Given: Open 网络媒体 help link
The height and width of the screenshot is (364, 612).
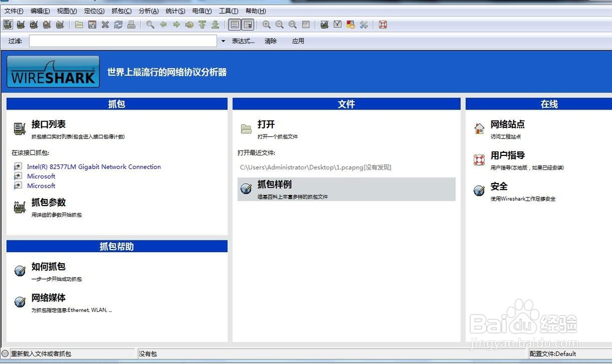Looking at the screenshot, I should pos(48,298).
